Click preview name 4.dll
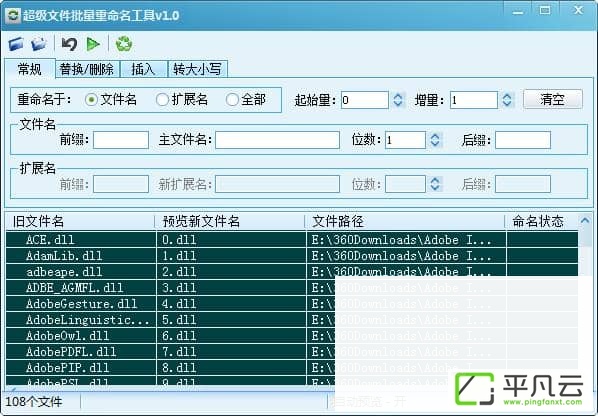 pos(179,304)
